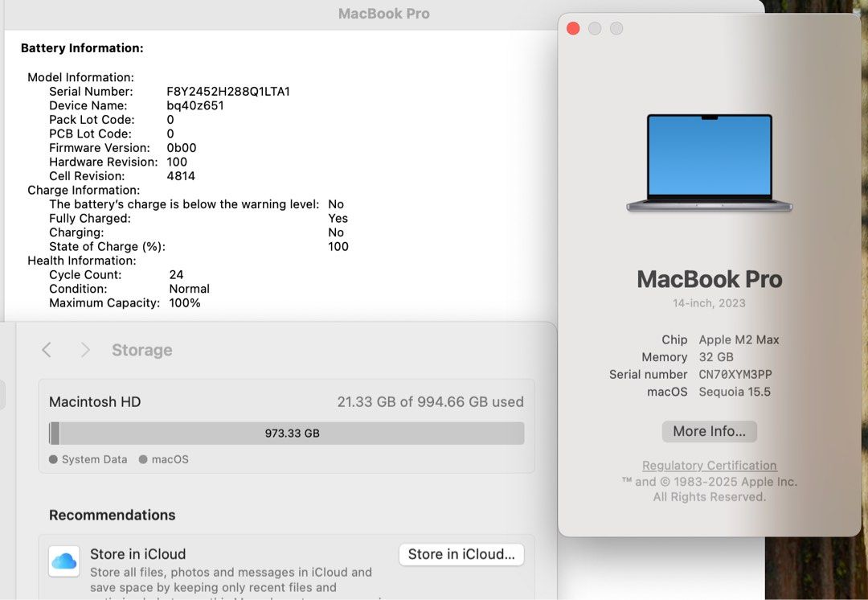The width and height of the screenshot is (868, 600).
Task: Click the Firmware Version value 0b00
Action: pos(181,148)
